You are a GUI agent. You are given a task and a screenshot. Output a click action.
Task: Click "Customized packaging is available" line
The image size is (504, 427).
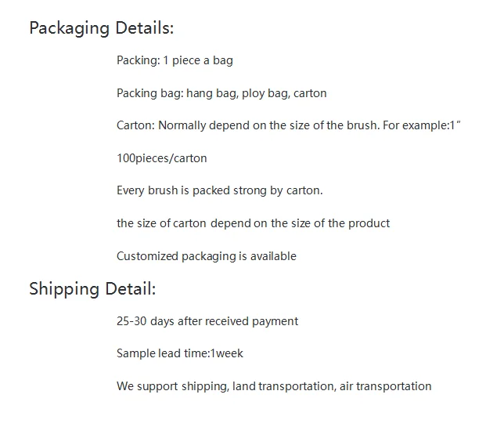207,256
